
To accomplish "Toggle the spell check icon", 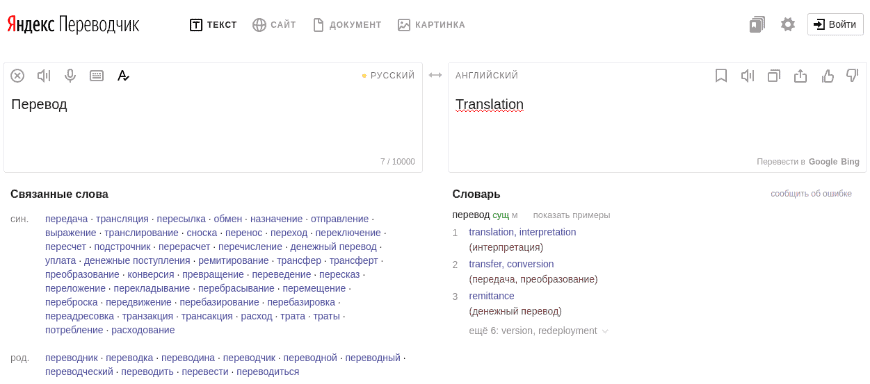I will pyautogui.click(x=123, y=75).
